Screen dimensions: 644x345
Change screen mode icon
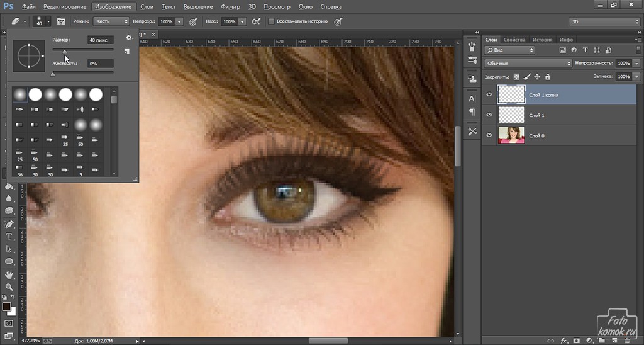click(9, 336)
